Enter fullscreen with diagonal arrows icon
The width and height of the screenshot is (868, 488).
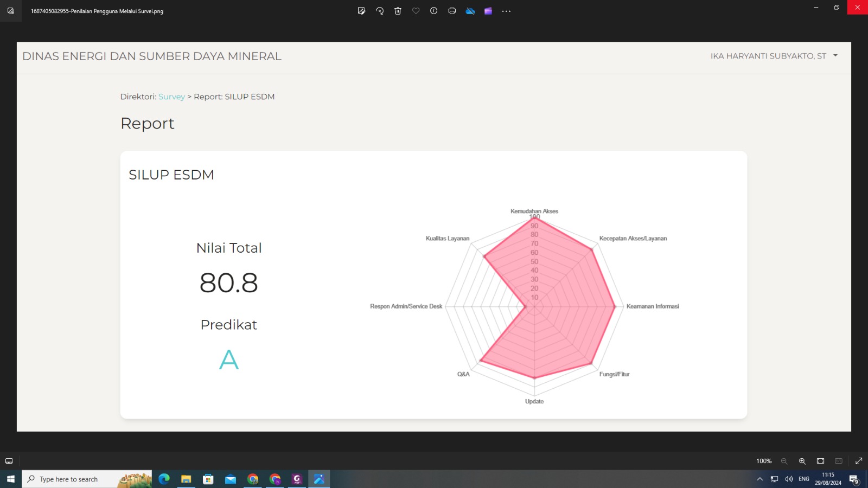click(859, 461)
